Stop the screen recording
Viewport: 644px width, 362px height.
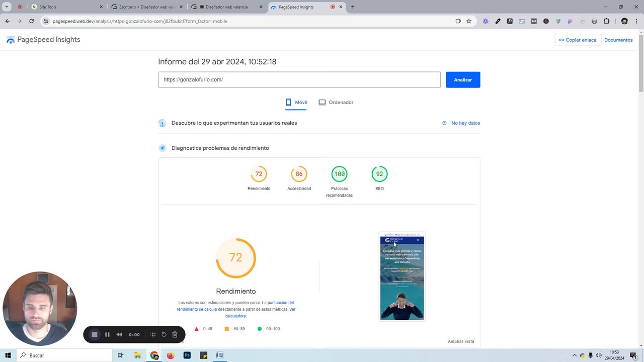pos(94,334)
